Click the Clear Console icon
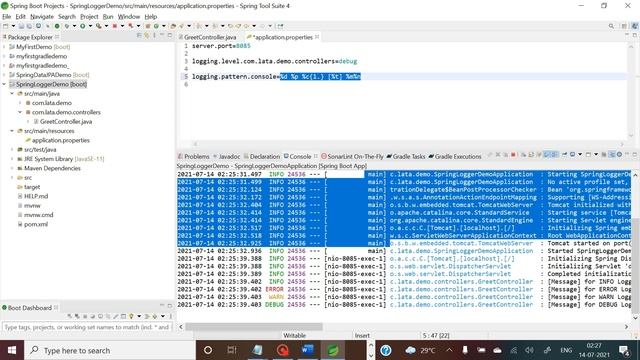Viewport: 640px width, 360px height. click(x=524, y=155)
